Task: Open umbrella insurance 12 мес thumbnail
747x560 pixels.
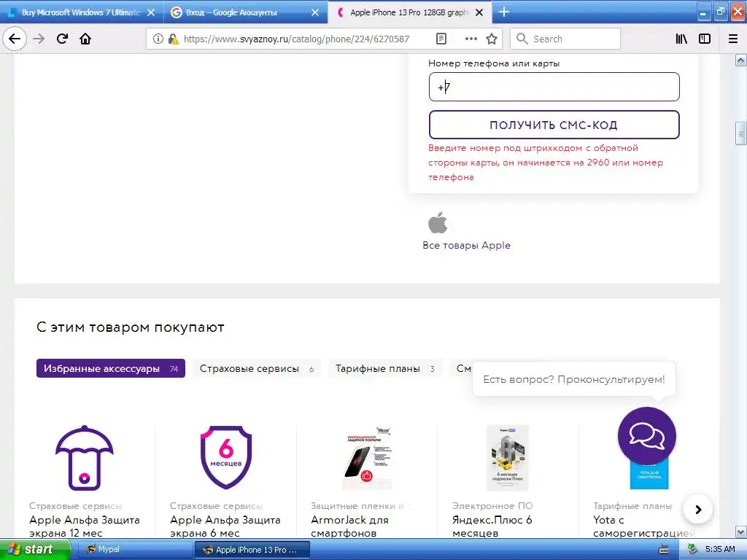Action: pyautogui.click(x=85, y=458)
